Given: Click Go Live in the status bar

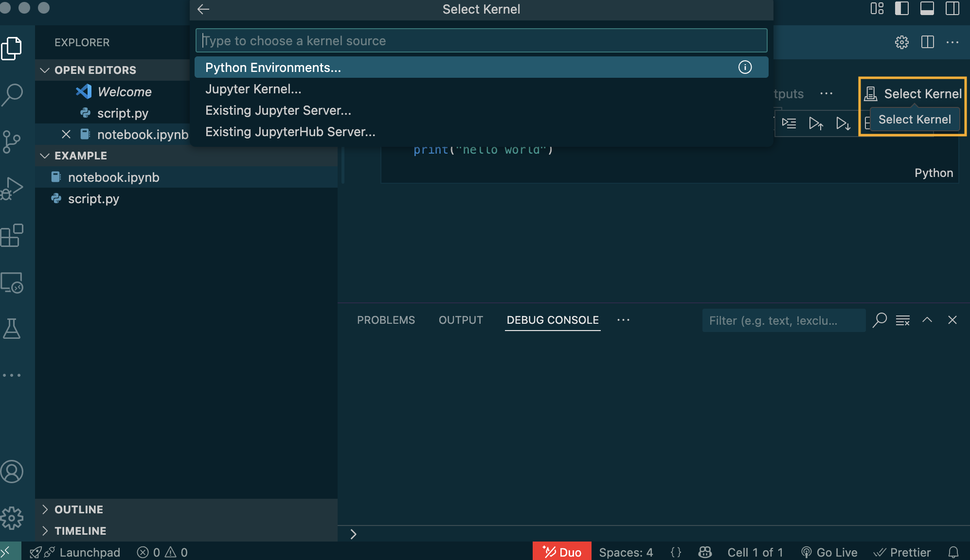Looking at the screenshot, I should 829,552.
